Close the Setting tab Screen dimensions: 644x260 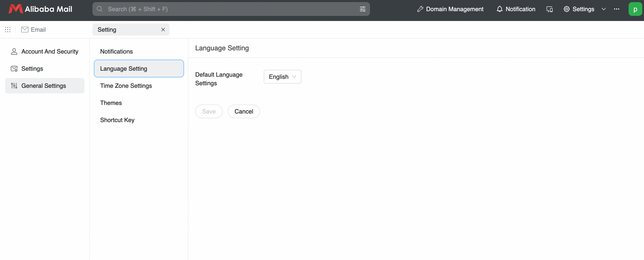163,30
